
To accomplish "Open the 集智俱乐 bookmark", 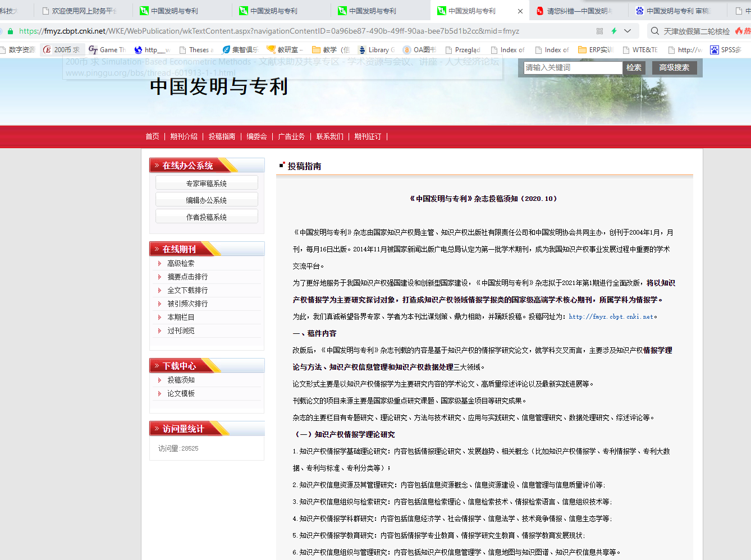I will (x=240, y=50).
